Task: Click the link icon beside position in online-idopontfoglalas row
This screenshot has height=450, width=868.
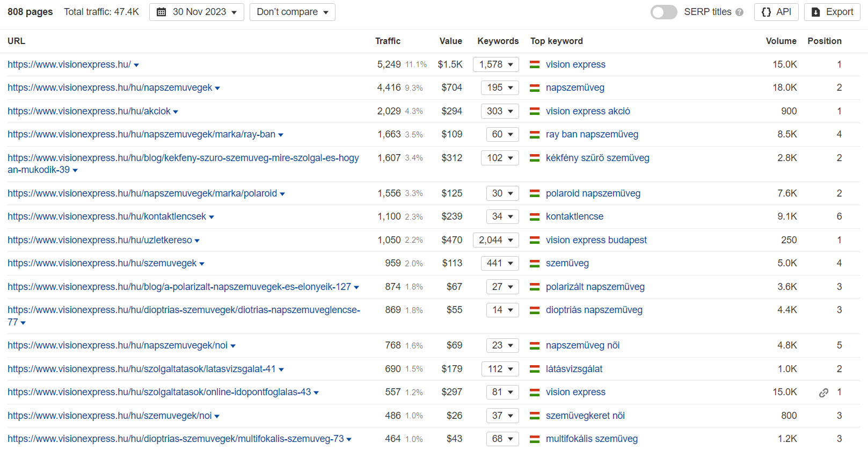Action: point(823,393)
